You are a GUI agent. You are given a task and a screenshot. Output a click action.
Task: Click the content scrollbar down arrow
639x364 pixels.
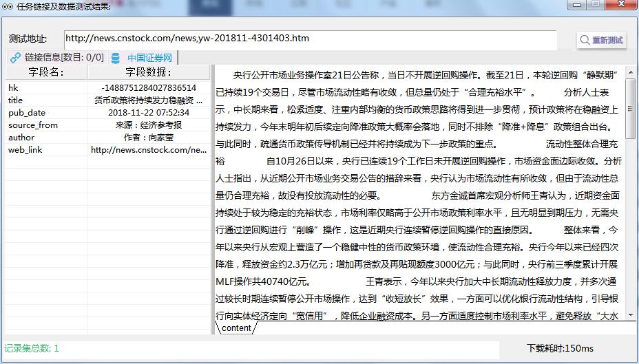pyautogui.click(x=631, y=315)
